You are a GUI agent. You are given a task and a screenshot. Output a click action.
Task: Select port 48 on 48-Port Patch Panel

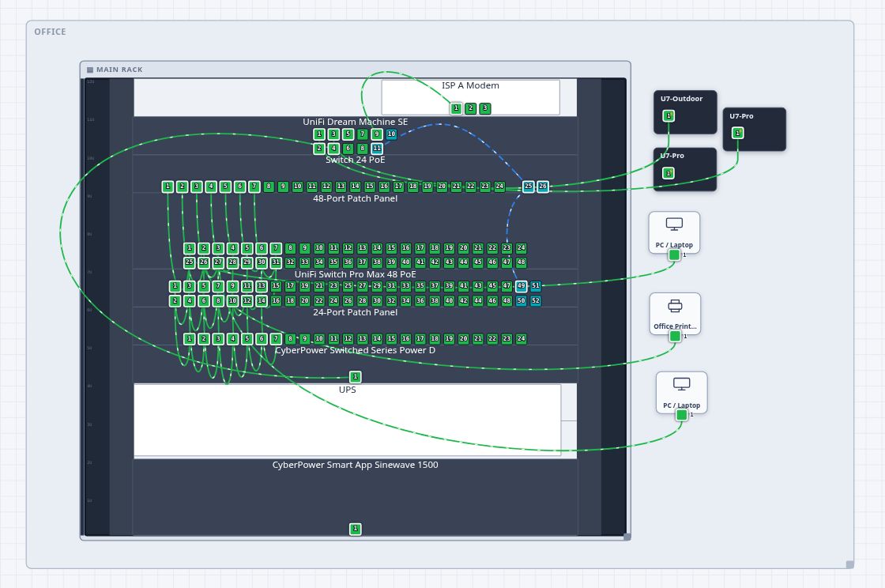point(521,262)
